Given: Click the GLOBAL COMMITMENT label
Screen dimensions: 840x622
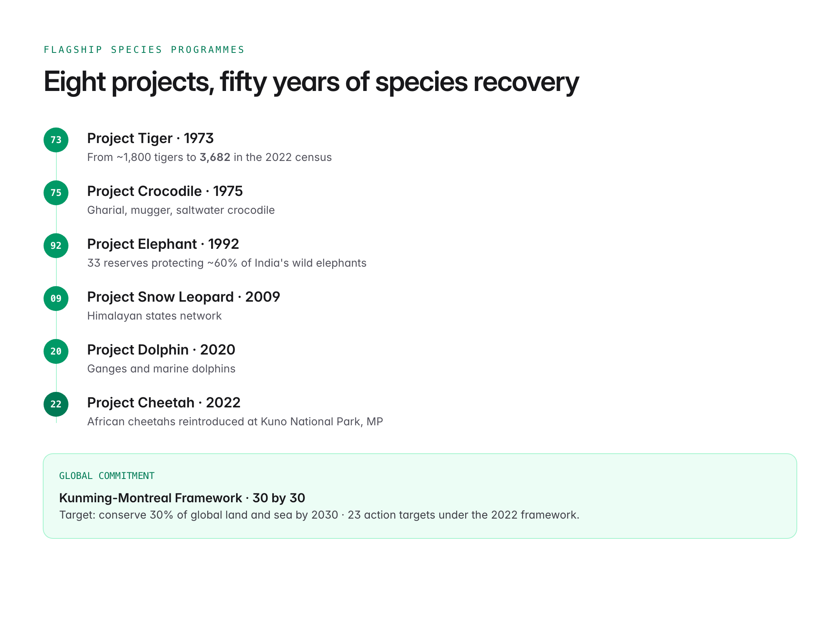Looking at the screenshot, I should point(107,476).
